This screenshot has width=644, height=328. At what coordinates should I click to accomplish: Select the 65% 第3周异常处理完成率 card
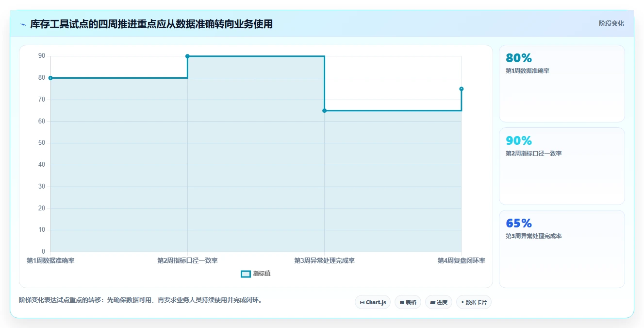[x=561, y=249]
